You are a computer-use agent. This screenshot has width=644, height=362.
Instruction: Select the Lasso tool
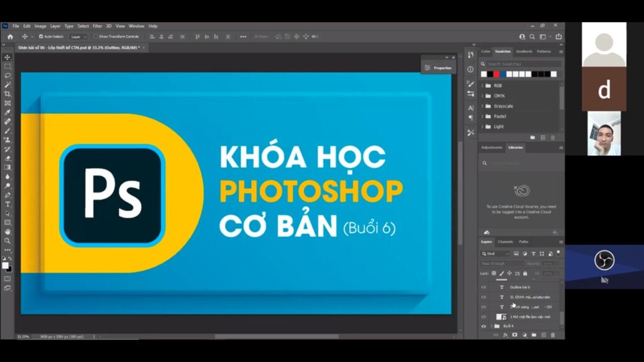click(8, 75)
